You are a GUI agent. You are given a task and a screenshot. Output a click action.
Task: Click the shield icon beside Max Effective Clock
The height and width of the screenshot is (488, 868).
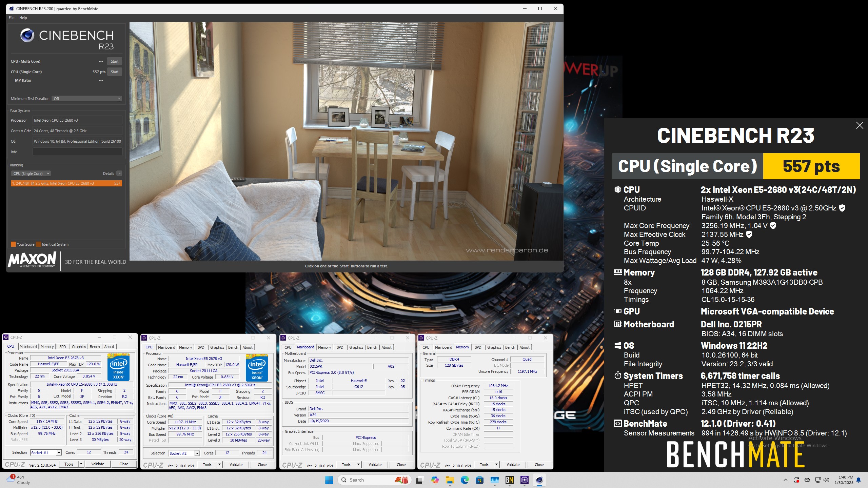749,234
